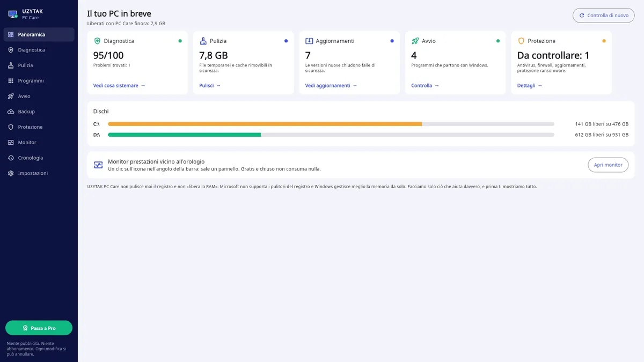Click the blue status dot on Aggiornamenti card
The image size is (644, 362).
coord(392,41)
